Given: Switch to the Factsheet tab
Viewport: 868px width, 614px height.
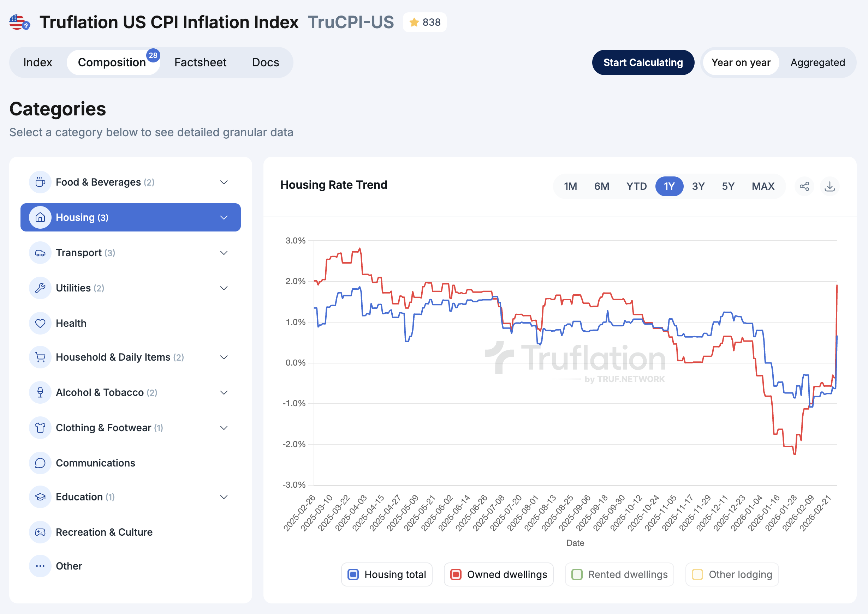Looking at the screenshot, I should (200, 62).
